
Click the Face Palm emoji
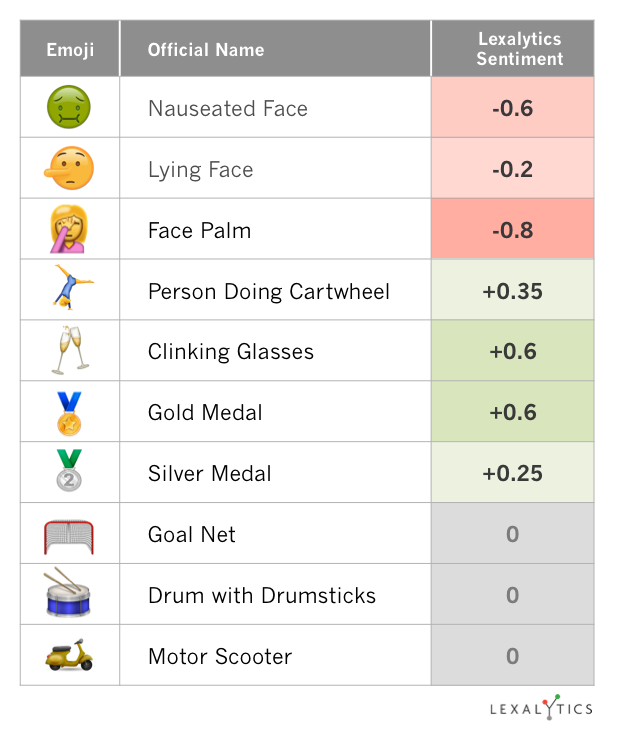[69, 229]
